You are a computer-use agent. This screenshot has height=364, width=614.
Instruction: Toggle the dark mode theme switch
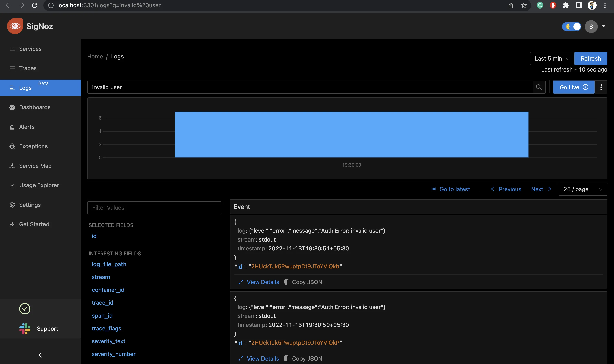tap(572, 26)
